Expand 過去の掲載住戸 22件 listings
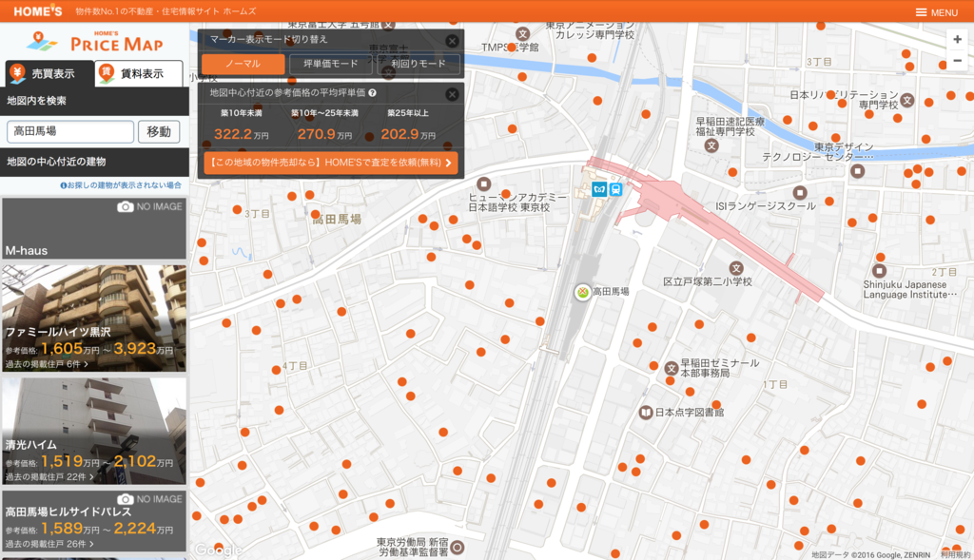The width and height of the screenshot is (974, 560). click(x=49, y=476)
